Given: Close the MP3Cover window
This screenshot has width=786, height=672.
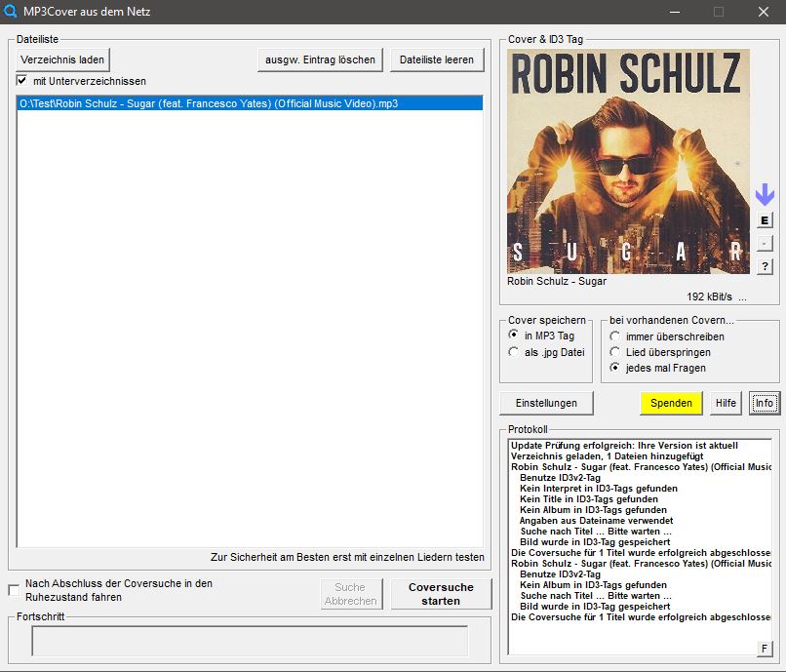Looking at the screenshot, I should point(763,12).
